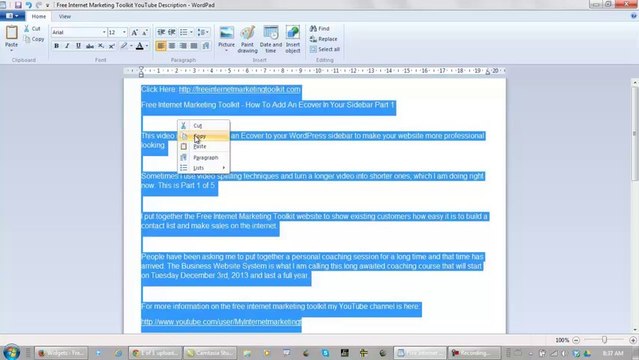
Task: Click the zoom out minus button
Action: [x=576, y=340]
